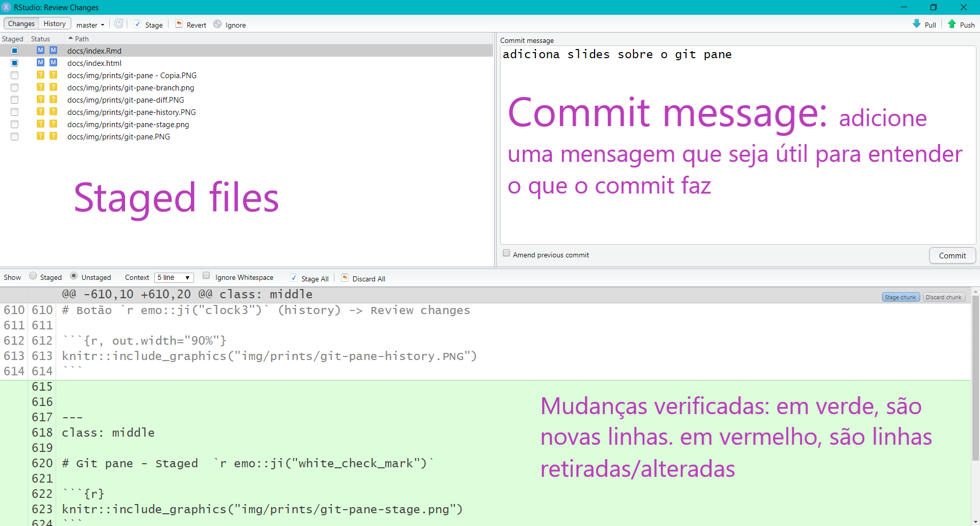The height and width of the screenshot is (526, 980).
Task: Sort files by the Path column header
Action: tap(82, 39)
